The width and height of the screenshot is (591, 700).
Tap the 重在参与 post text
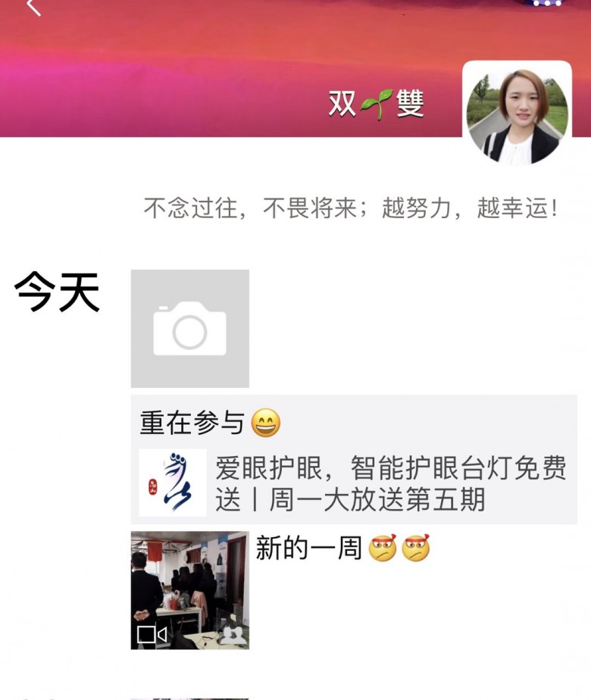click(192, 423)
